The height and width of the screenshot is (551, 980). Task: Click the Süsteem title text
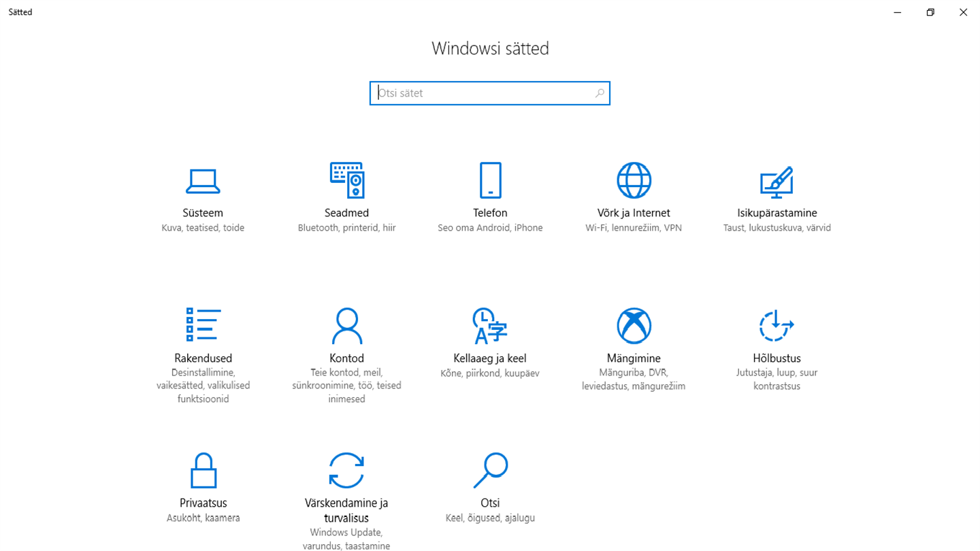click(203, 213)
